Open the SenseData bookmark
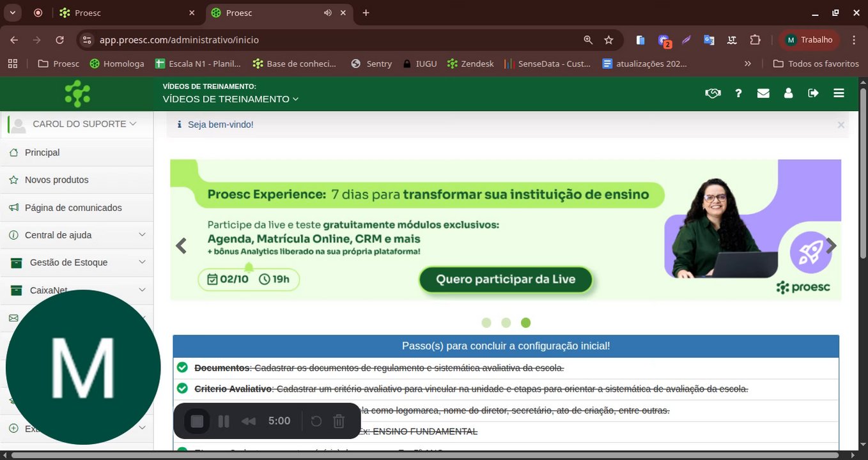The height and width of the screenshot is (460, 868). (x=548, y=63)
